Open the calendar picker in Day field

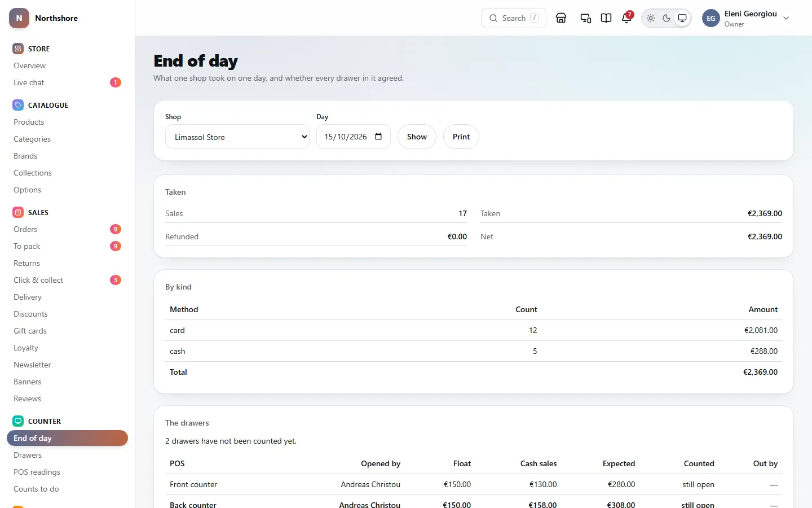(378, 137)
